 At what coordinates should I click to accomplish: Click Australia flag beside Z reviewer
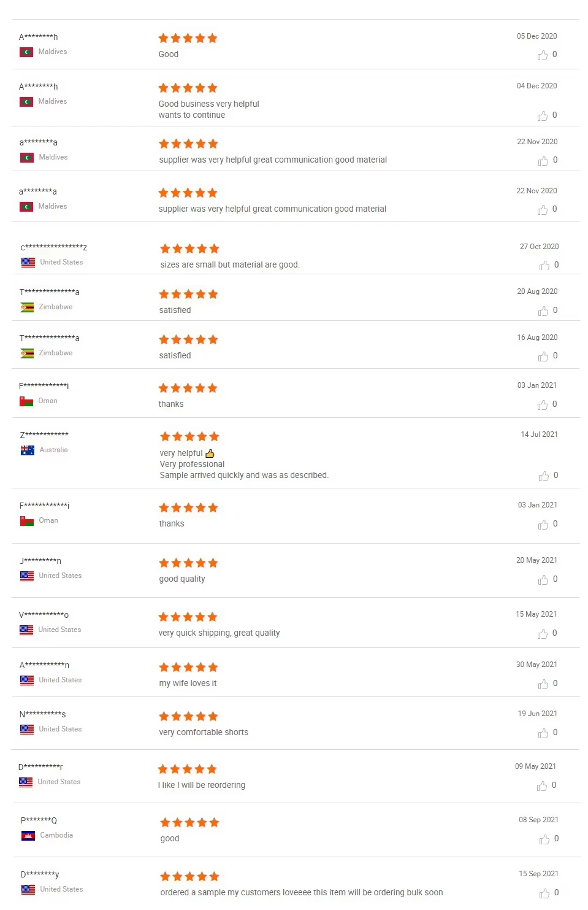click(27, 450)
